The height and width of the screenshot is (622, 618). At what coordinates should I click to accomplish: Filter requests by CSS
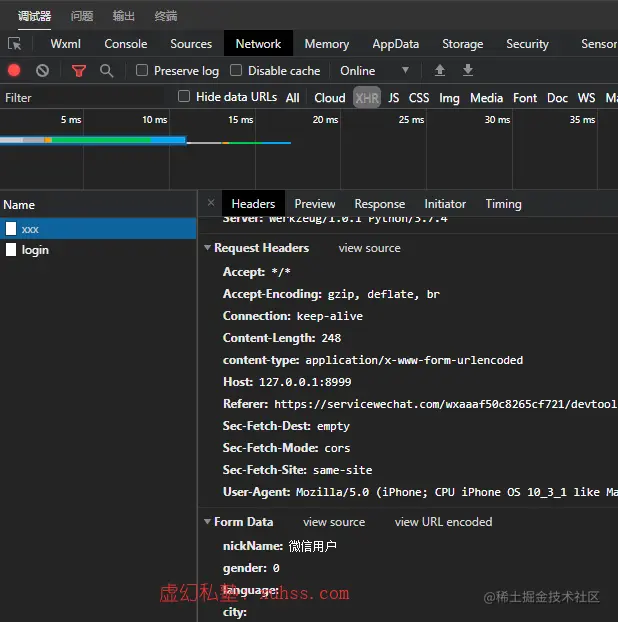(419, 98)
